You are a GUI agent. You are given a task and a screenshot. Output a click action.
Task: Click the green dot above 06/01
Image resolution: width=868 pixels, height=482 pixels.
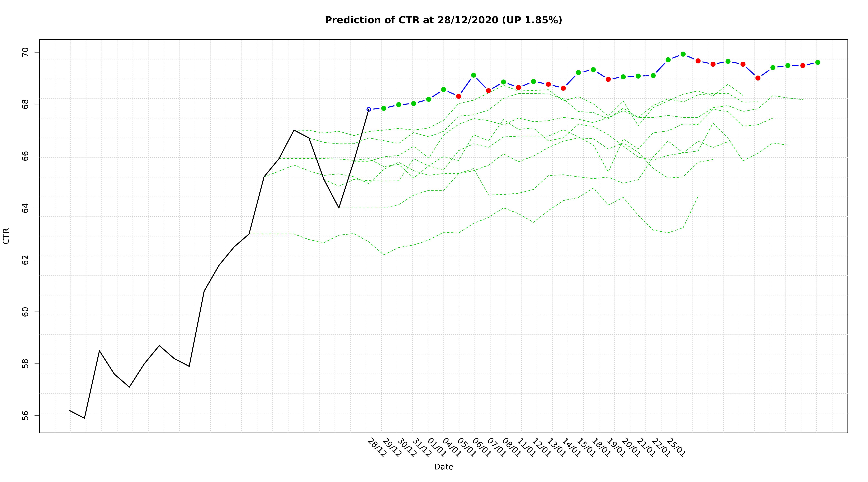(473, 75)
